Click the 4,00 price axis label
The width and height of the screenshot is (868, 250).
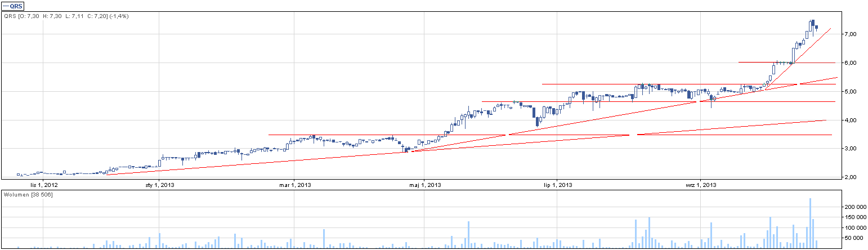tap(850, 120)
